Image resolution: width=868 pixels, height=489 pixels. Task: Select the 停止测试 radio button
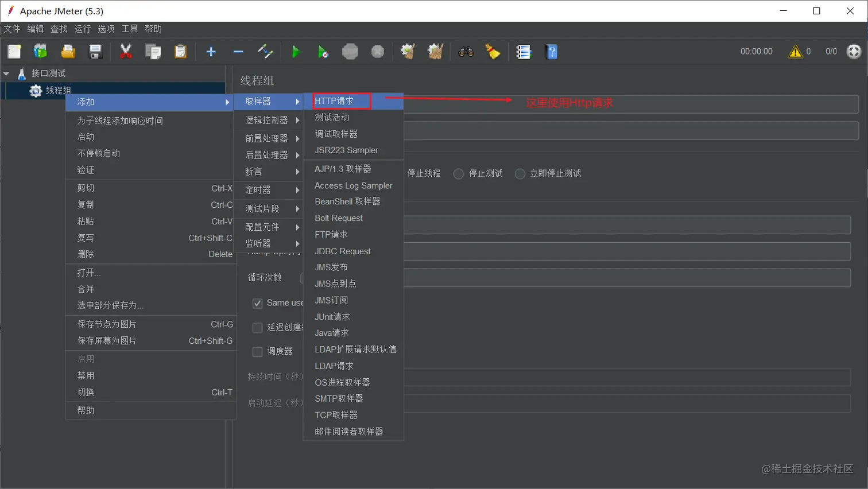coord(459,173)
